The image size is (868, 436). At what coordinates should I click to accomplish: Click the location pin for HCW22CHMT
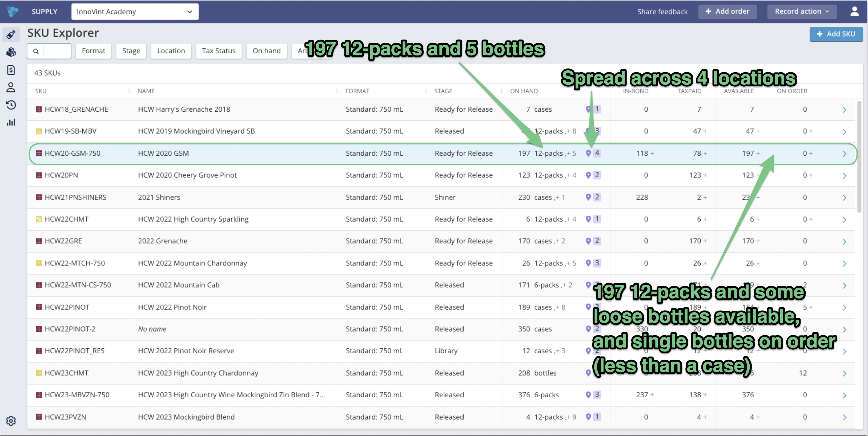coord(588,219)
